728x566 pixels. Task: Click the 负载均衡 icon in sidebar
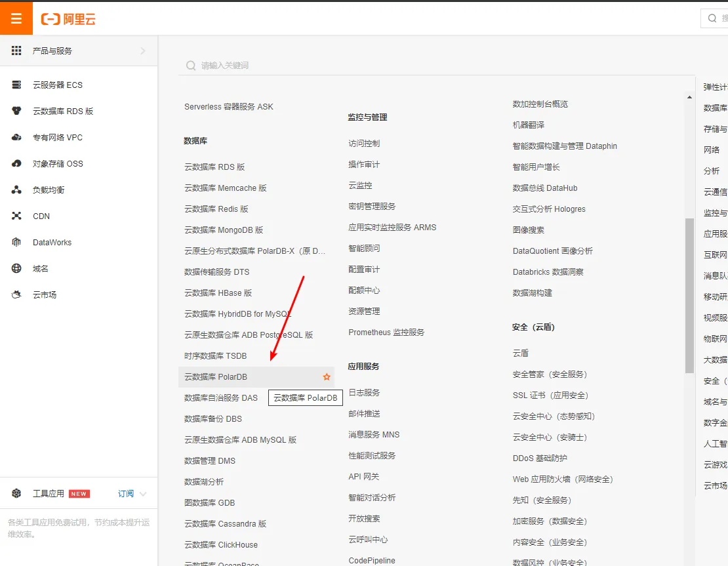16,190
